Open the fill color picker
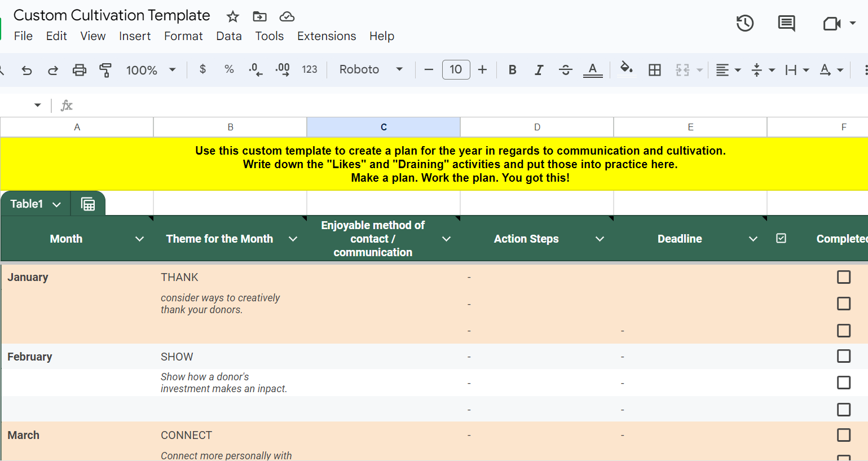868x461 pixels. (626, 69)
